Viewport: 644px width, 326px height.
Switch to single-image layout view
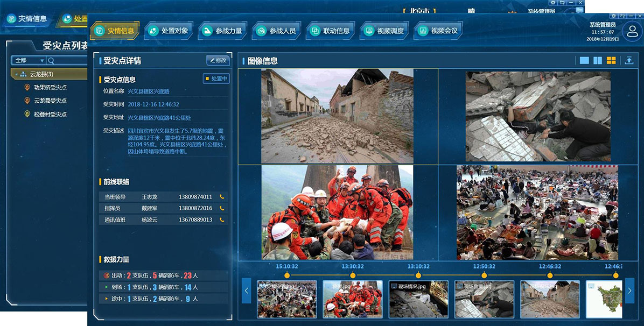point(584,61)
